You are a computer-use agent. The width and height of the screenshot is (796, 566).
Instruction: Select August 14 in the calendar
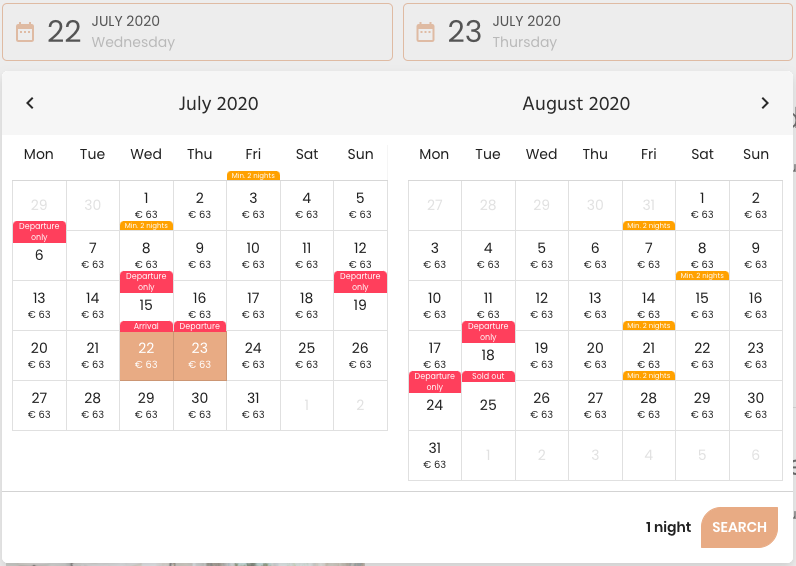[x=648, y=306]
